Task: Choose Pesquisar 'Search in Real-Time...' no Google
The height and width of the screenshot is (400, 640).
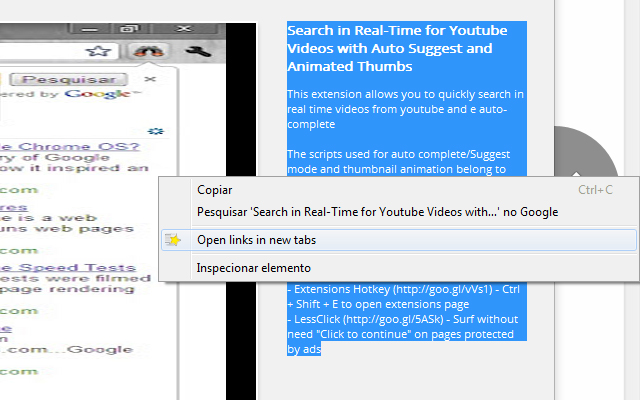Action: [x=399, y=212]
